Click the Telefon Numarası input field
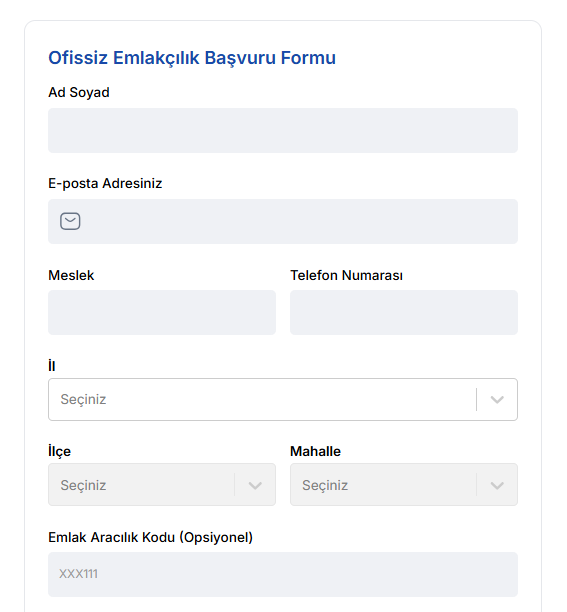Viewport: 567px width, 612px height. click(x=404, y=312)
